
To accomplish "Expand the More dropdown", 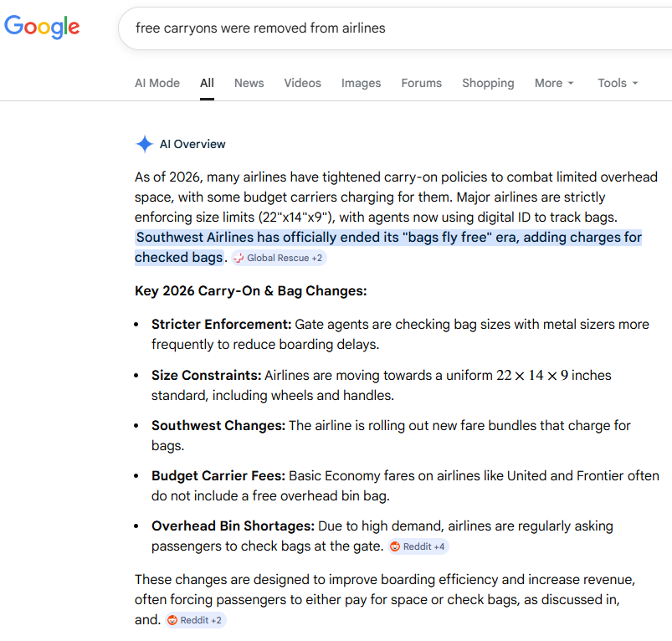I will coord(554,83).
